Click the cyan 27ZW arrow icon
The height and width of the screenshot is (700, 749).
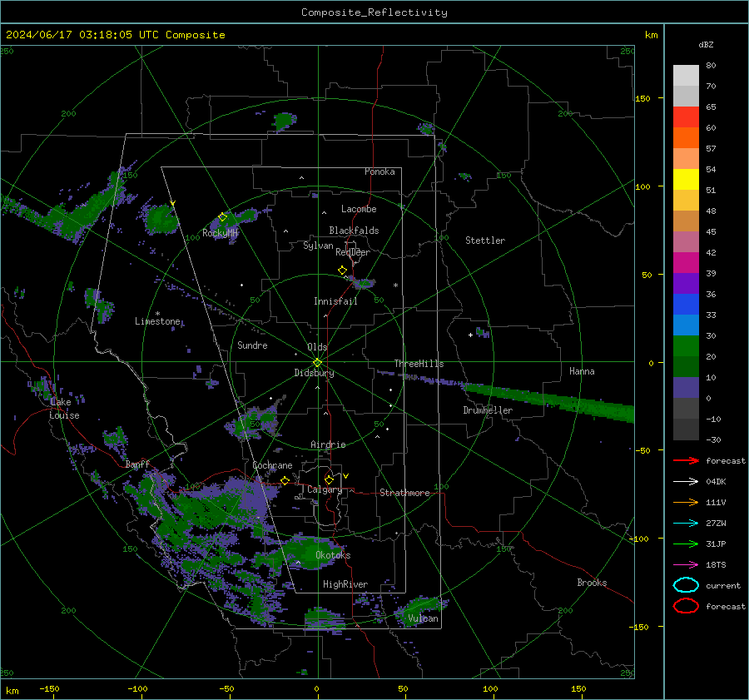(x=686, y=524)
